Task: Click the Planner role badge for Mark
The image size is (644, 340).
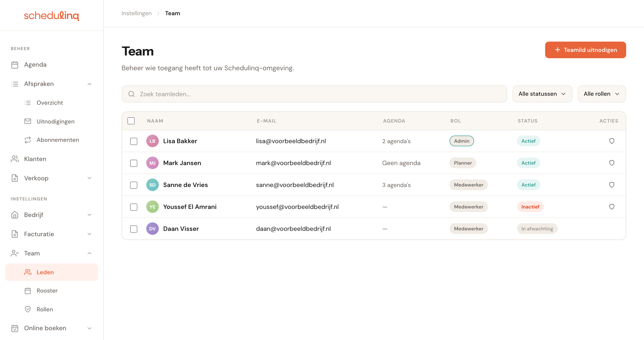Action: 463,163
